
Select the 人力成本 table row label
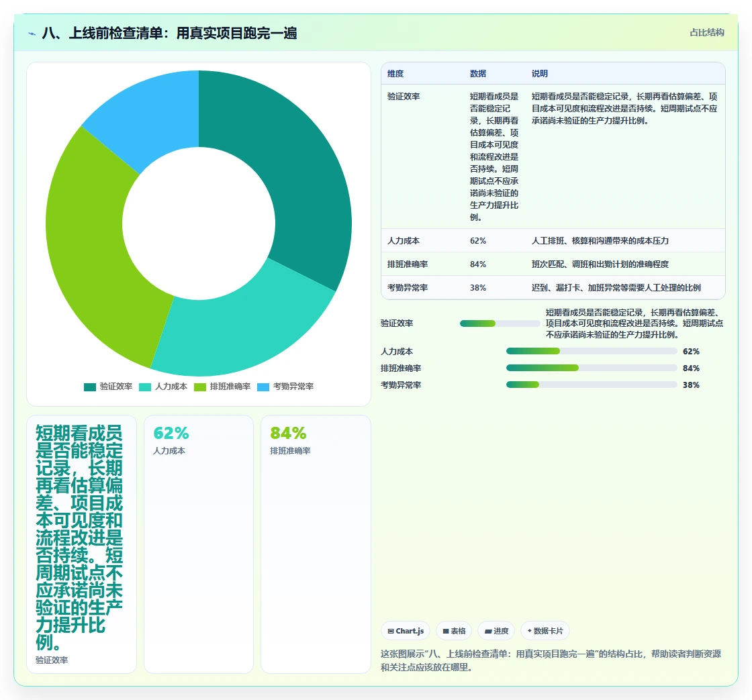coord(404,241)
